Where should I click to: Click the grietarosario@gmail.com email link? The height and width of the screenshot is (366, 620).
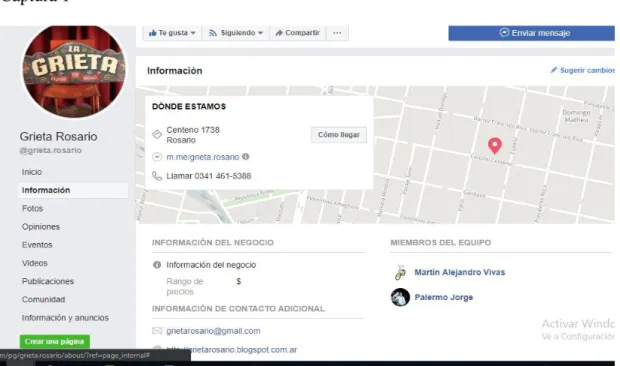pos(213,331)
